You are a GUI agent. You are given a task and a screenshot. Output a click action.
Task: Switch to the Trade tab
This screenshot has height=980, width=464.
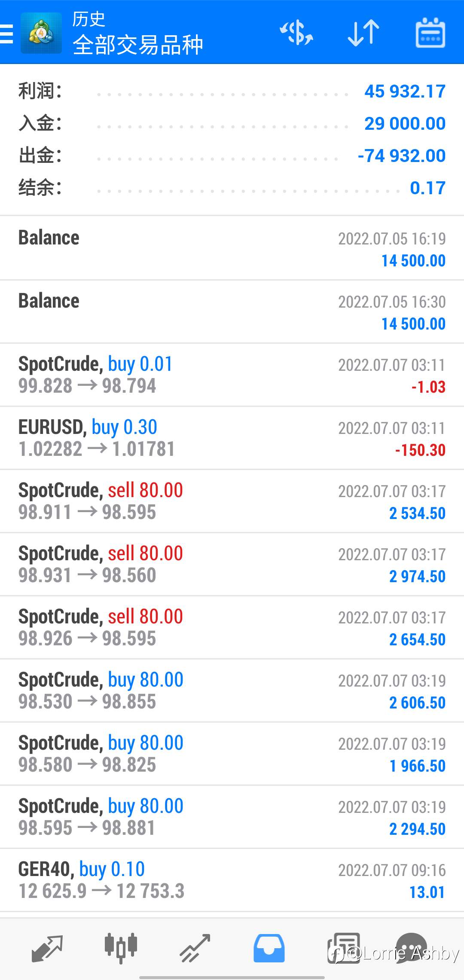click(x=195, y=948)
